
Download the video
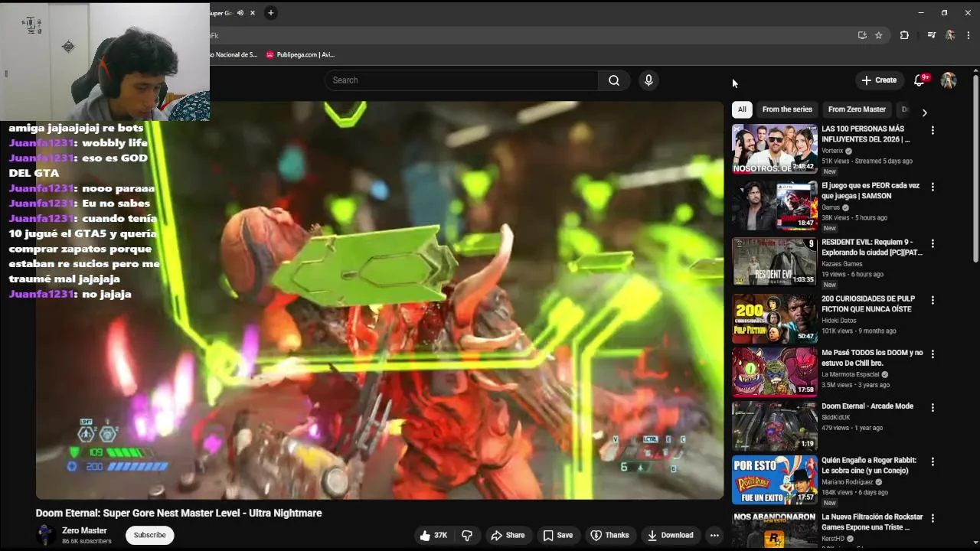tap(670, 536)
